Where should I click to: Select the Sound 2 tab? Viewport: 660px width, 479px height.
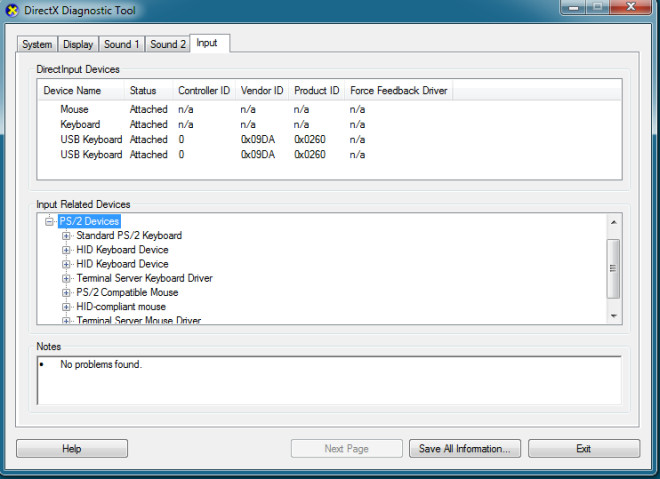(168, 44)
